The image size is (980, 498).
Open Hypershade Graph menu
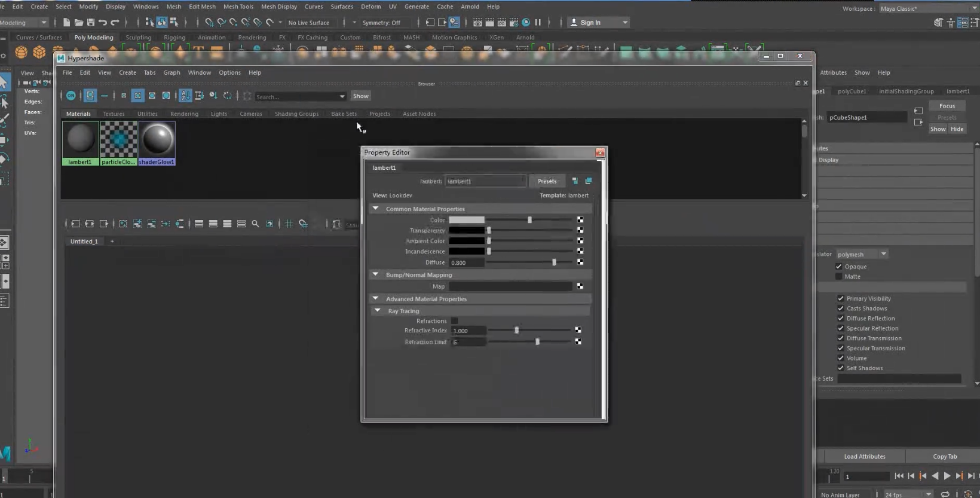click(x=171, y=72)
